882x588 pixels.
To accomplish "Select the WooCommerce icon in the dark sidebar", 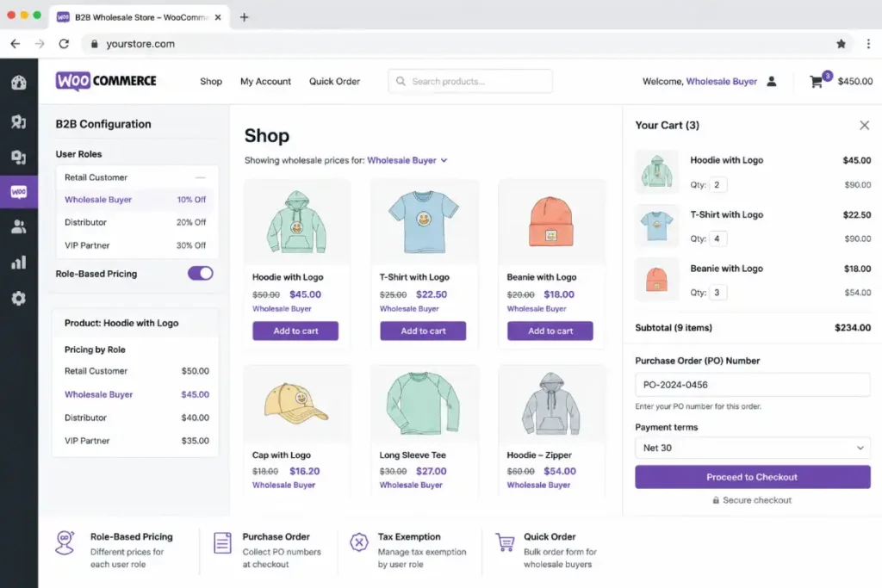I will 19,192.
